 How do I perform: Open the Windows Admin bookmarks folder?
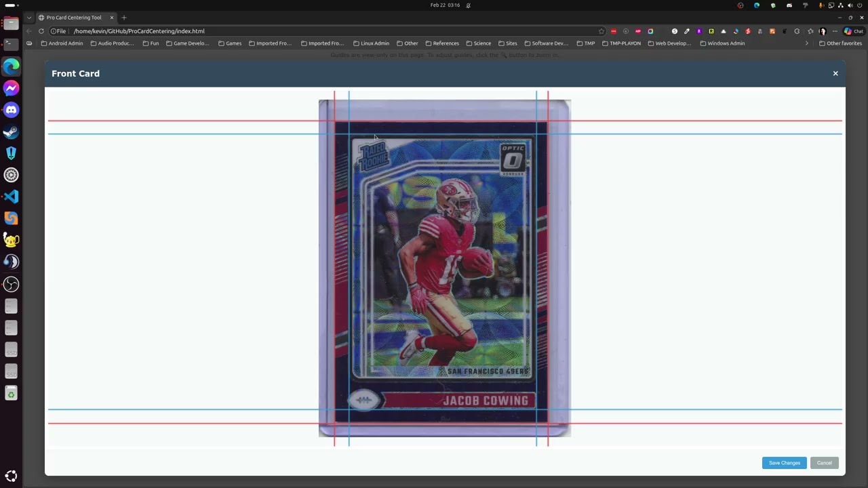coord(722,43)
